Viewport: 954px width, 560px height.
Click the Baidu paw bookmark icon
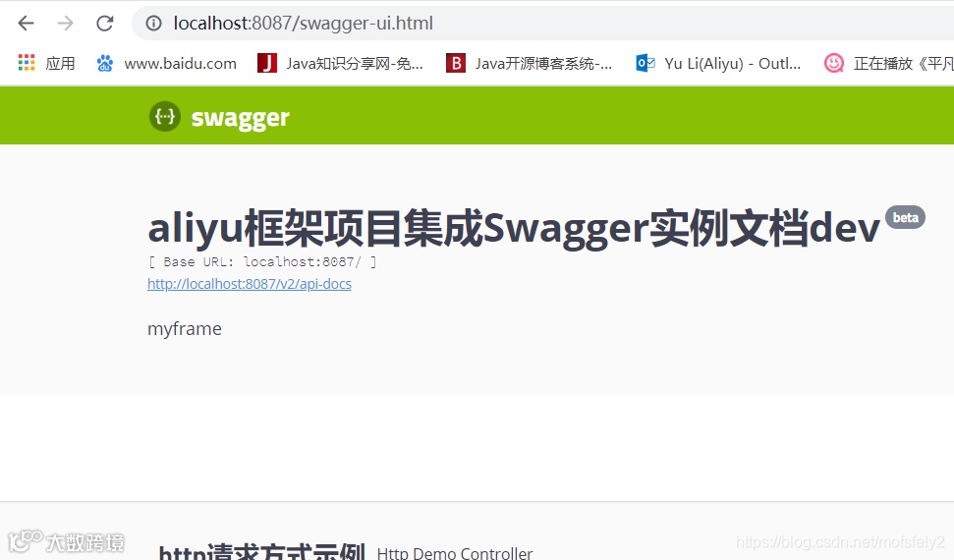[x=105, y=63]
